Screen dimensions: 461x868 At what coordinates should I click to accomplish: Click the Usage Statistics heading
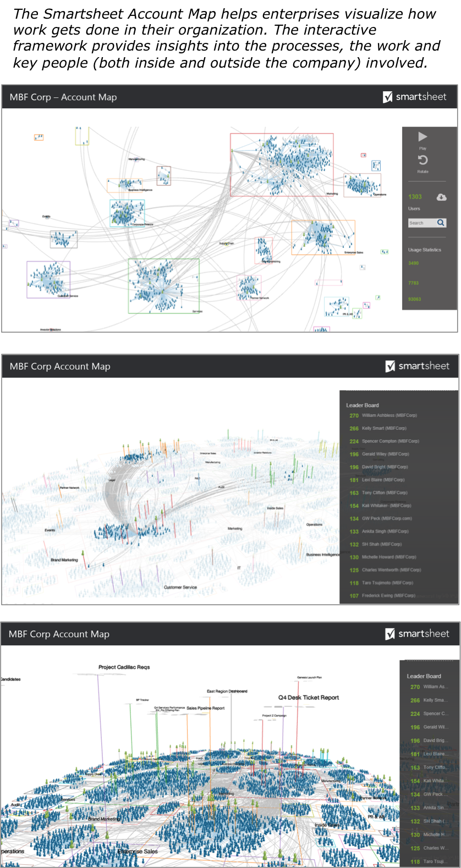(x=424, y=250)
